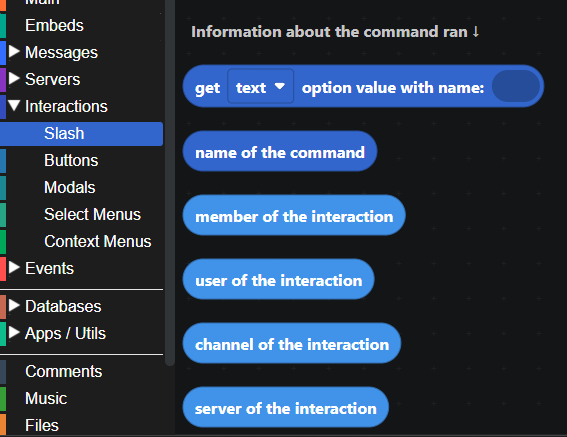Image resolution: width=567 pixels, height=437 pixels.
Task: Click the empty name input slot in get block
Action: coord(516,86)
